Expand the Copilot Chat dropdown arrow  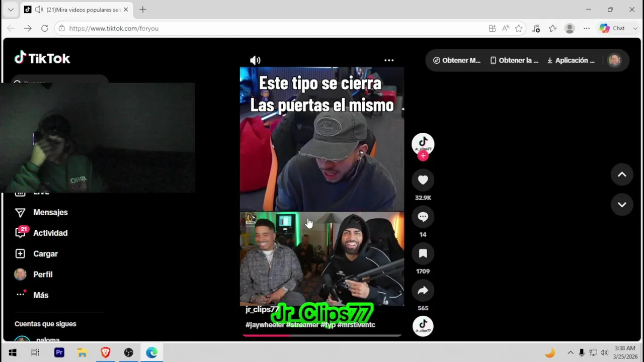[634, 28]
